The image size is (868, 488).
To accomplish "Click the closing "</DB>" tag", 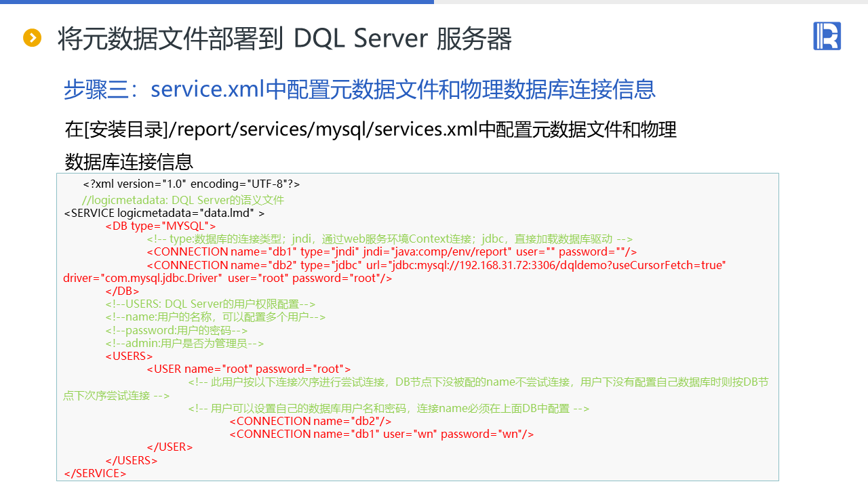I will (122, 291).
